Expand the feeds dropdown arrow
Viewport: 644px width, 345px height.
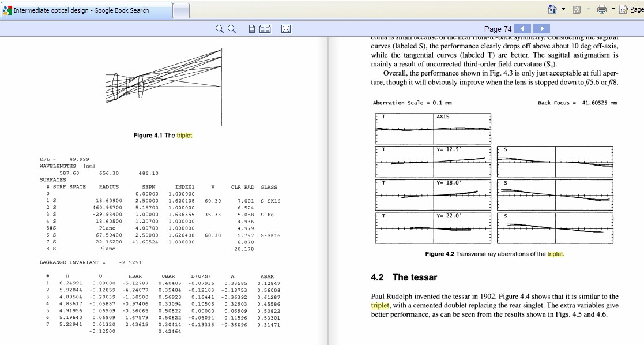(587, 10)
